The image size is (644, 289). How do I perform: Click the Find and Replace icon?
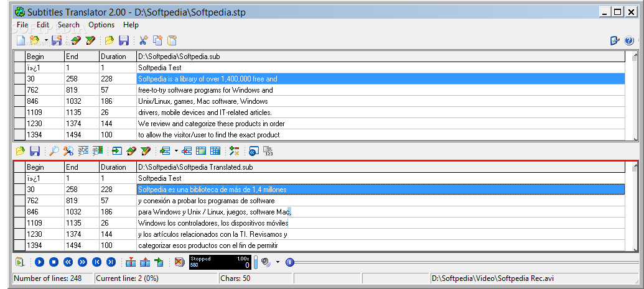pyautogui.click(x=68, y=151)
